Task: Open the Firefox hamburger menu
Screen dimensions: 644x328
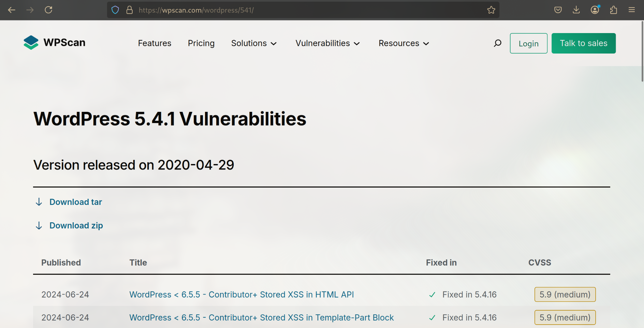Action: [x=632, y=10]
